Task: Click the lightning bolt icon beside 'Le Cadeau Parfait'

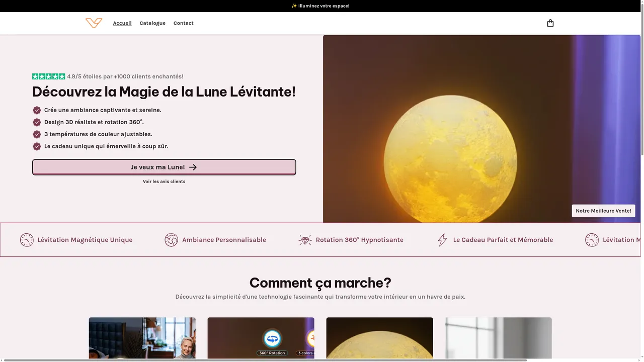Action: click(x=442, y=240)
